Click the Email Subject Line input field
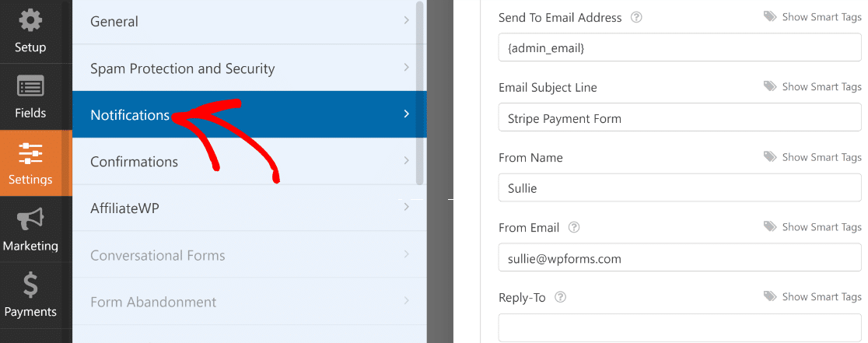 [680, 117]
